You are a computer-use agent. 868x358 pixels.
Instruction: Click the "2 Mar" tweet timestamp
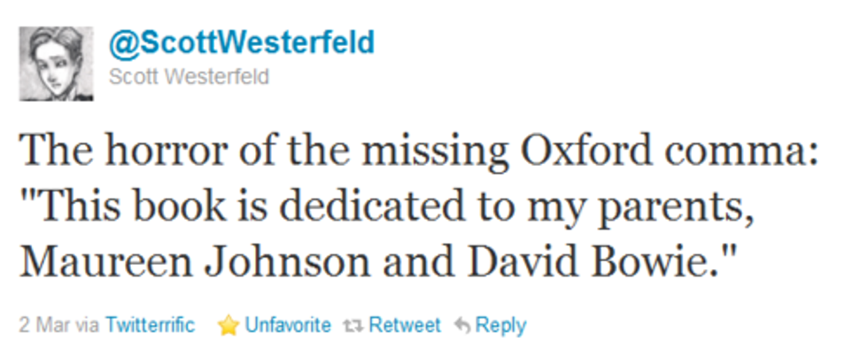click(40, 325)
